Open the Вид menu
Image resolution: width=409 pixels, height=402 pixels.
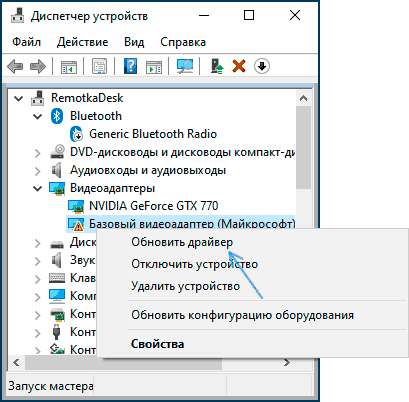pyautogui.click(x=134, y=42)
